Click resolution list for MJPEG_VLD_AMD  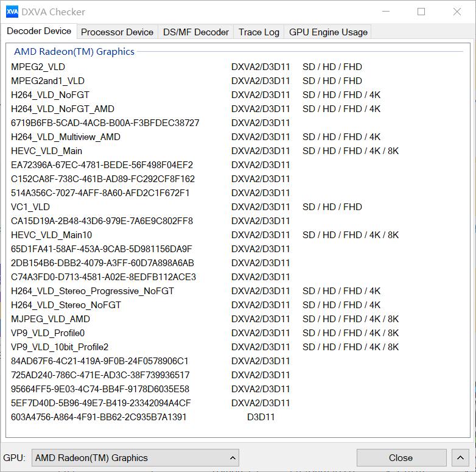coord(351,319)
